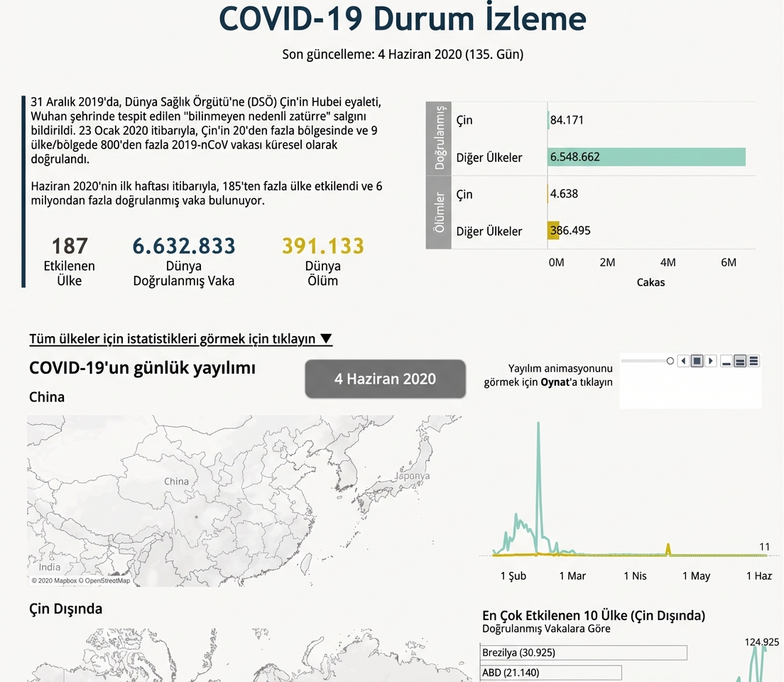Click the Diğer Ülkeler deaths bar
Viewport: 784px width, 682px height.
point(553,231)
